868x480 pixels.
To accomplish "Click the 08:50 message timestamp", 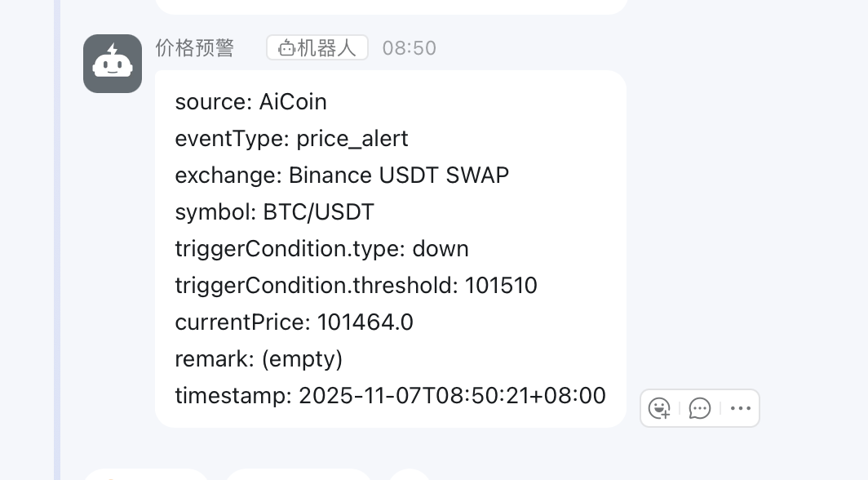I will click(409, 48).
